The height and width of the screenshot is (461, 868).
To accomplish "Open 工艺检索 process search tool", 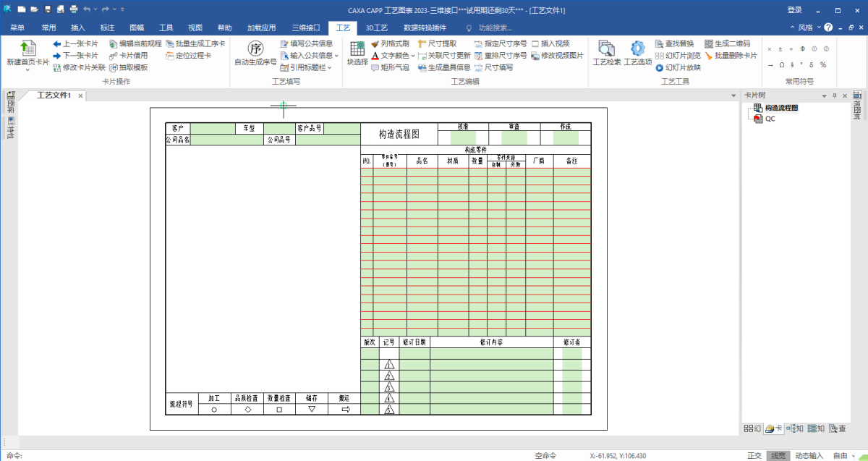I will pos(606,49).
